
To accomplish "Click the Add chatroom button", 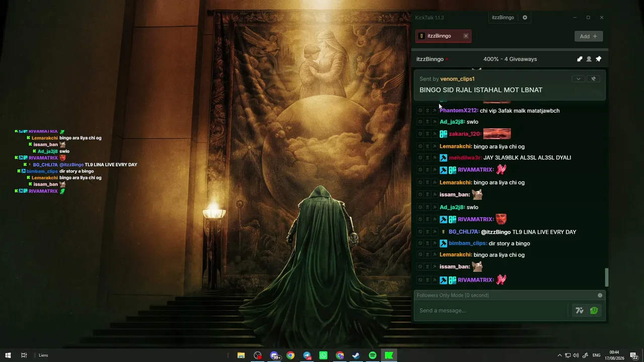I will pos(588,36).
